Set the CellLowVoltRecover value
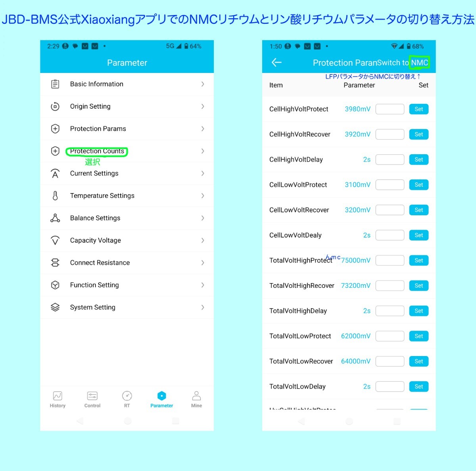The width and height of the screenshot is (476, 471). tap(419, 210)
